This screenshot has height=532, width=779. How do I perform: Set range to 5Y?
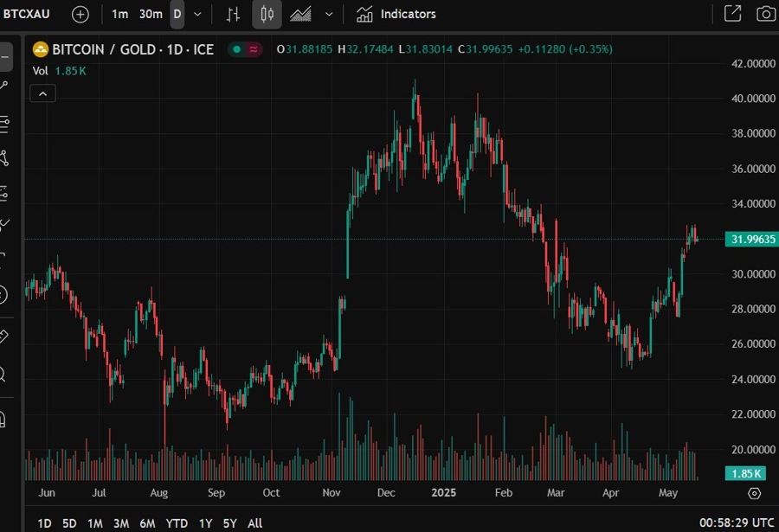coord(229,523)
